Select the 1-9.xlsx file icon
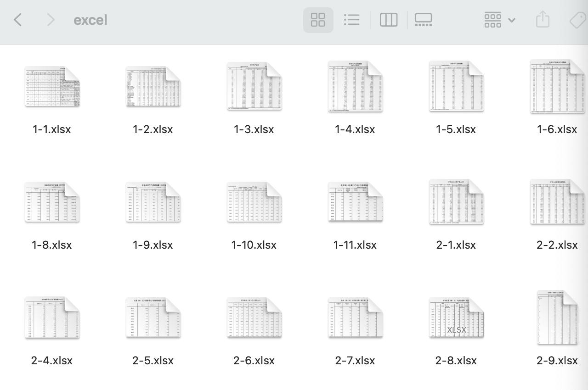This screenshot has height=390, width=588. pyautogui.click(x=153, y=202)
